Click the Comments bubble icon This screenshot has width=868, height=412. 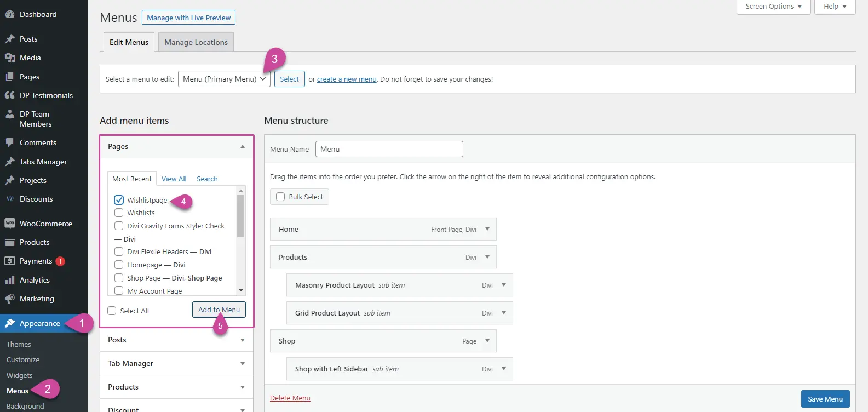[x=10, y=142]
